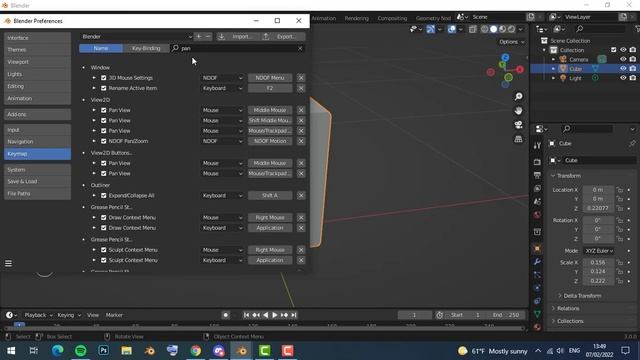Jump to the end frame on timeline
Screen dimensions: 640x360
294,315
